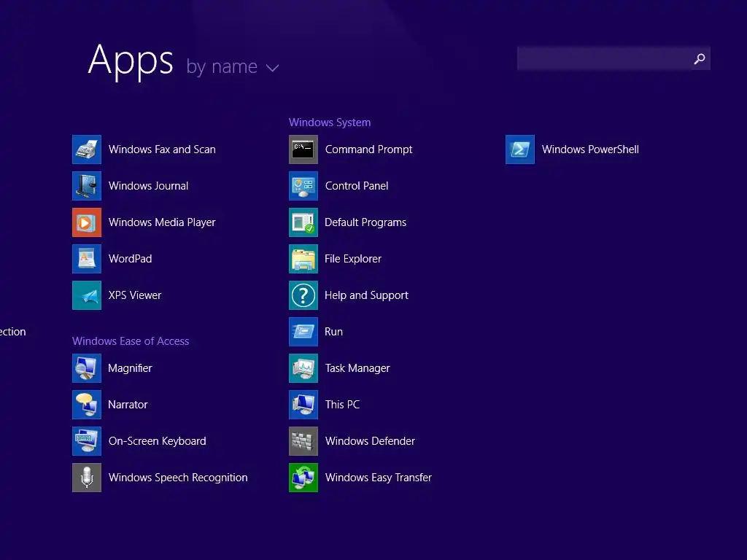The height and width of the screenshot is (560, 747).
Task: Launch Windows Speech Recognition microphone icon
Action: [x=87, y=478]
